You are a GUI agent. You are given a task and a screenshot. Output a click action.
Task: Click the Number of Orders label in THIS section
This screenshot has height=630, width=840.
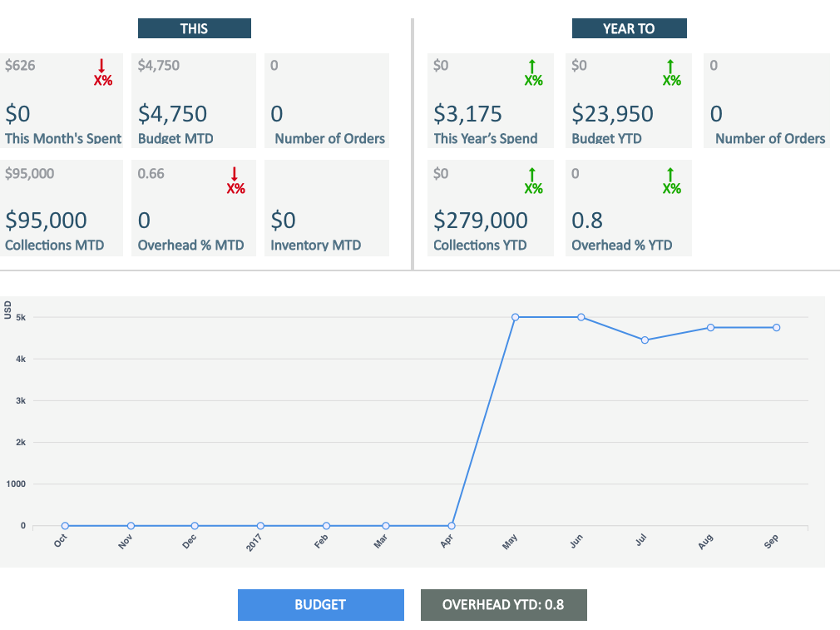pyautogui.click(x=330, y=138)
